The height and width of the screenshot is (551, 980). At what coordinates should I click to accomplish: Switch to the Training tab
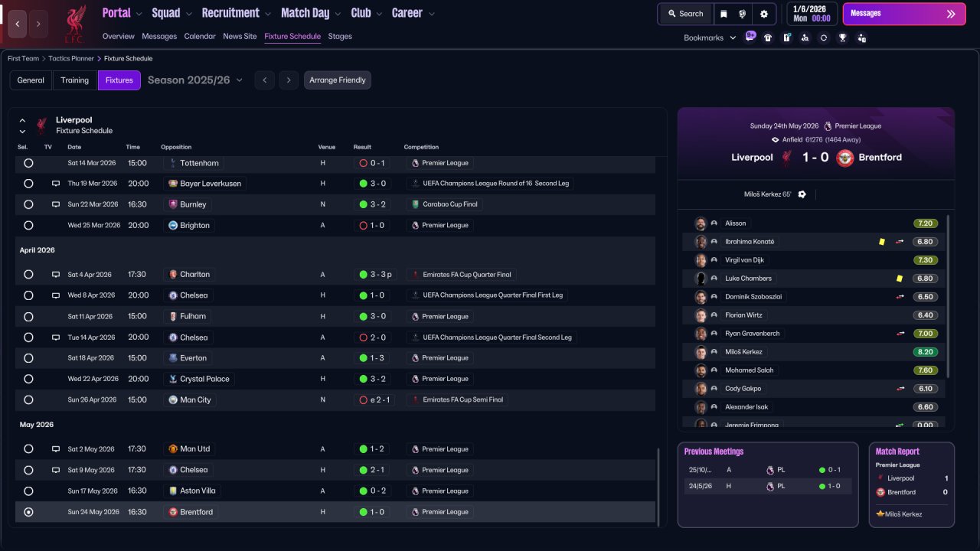pyautogui.click(x=75, y=80)
